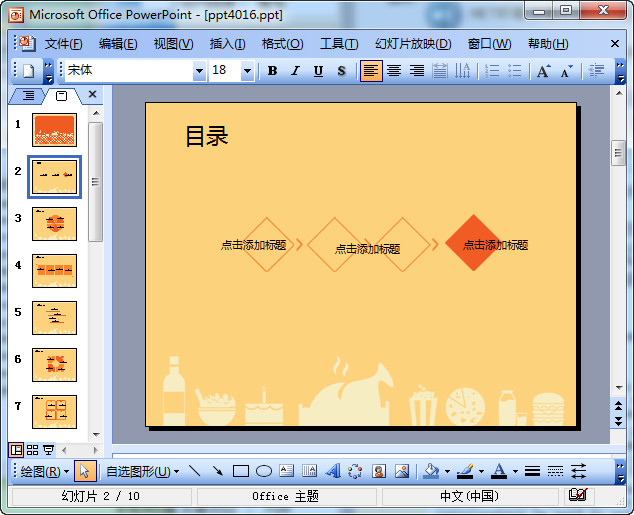
Task: Toggle Bold formatting
Action: tap(273, 71)
